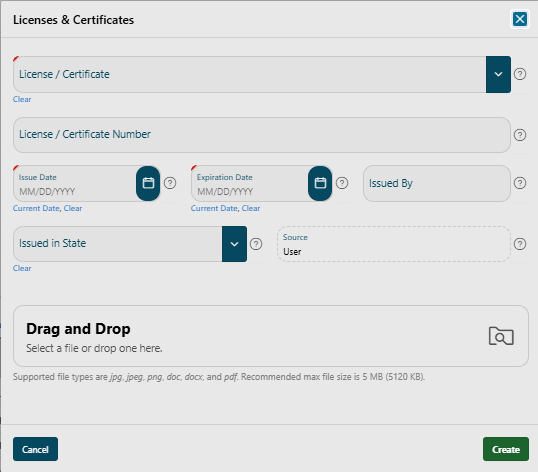
Task: Click the Issued By text field
Action: (437, 184)
